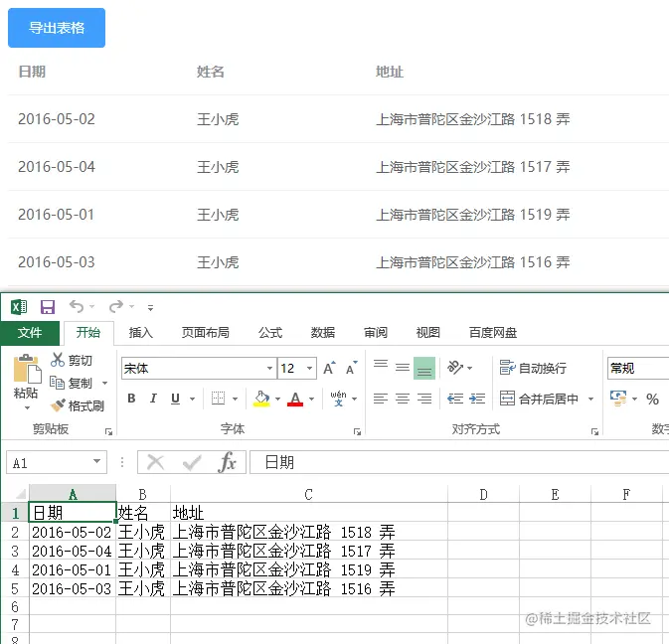The height and width of the screenshot is (644, 669).
Task: Align text right
Action: (x=424, y=399)
